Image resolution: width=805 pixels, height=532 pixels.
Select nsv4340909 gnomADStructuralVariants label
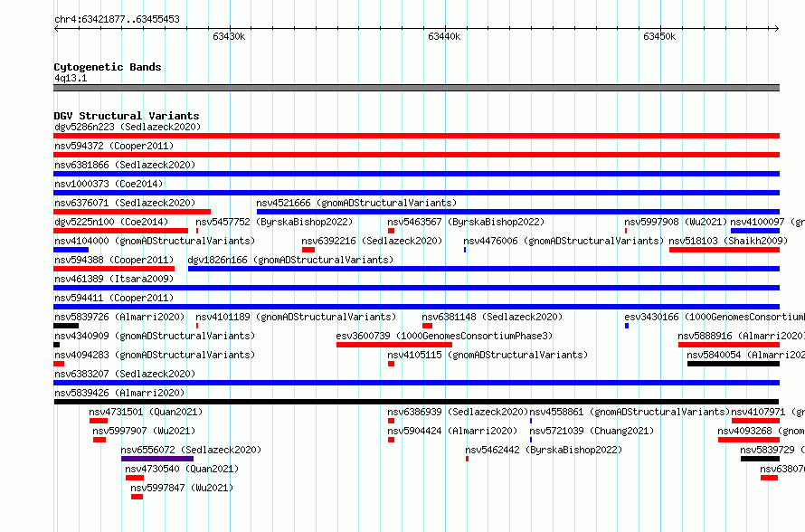pos(155,336)
